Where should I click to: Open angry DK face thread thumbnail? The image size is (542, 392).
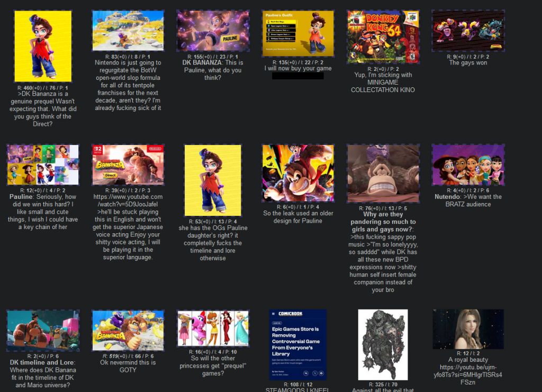coord(383,174)
